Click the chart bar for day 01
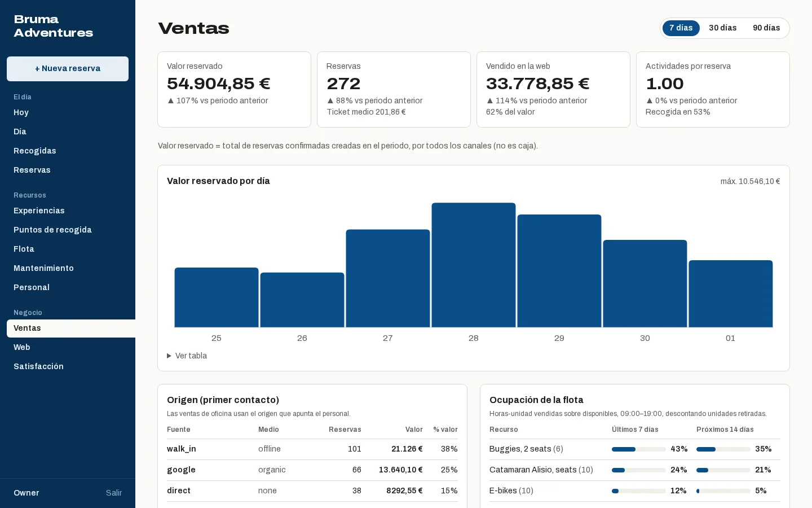This screenshot has width=812, height=508. (x=731, y=294)
